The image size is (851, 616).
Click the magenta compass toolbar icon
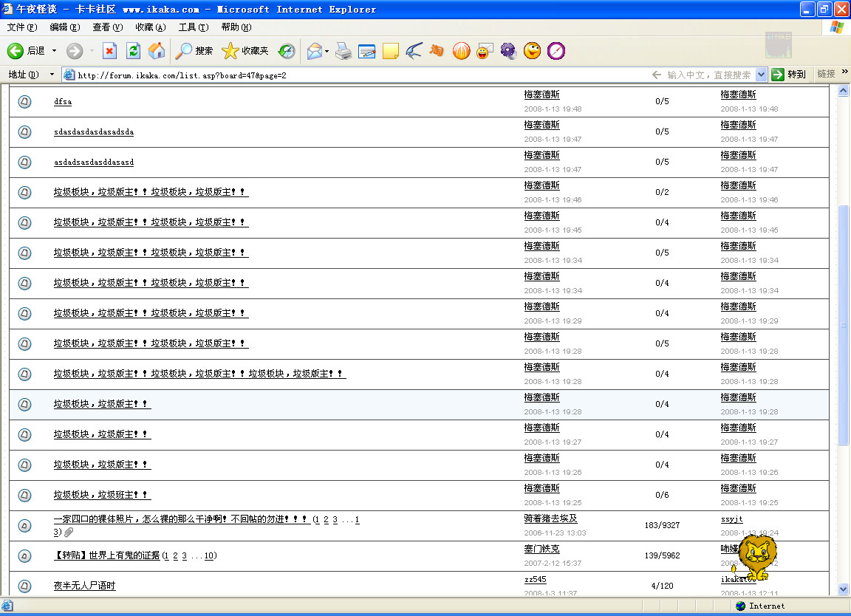tap(556, 51)
